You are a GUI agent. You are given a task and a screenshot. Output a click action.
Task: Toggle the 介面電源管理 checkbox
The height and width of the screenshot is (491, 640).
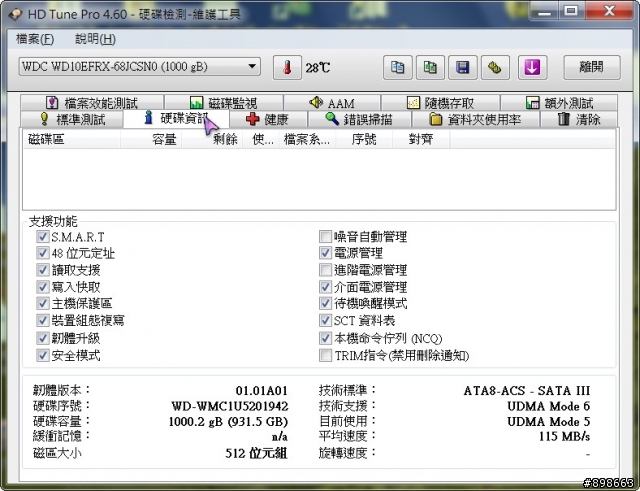325,287
